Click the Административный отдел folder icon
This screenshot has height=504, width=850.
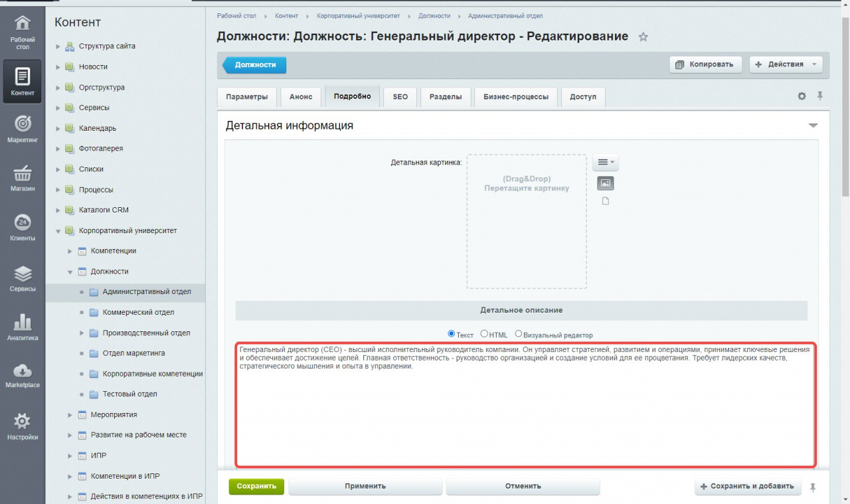93,292
